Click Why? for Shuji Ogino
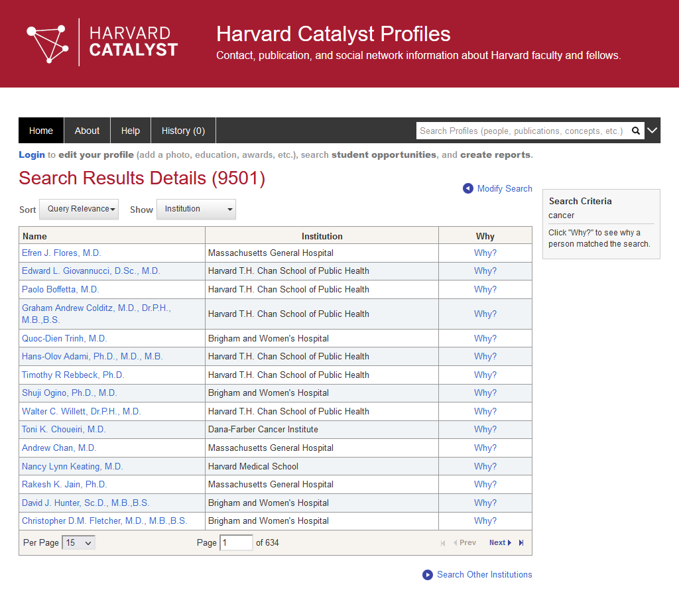The image size is (679, 616). [x=485, y=393]
